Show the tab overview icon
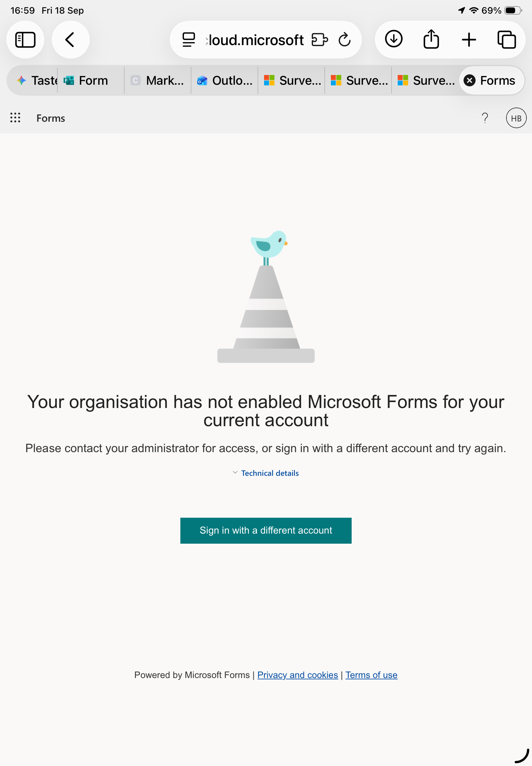The image size is (532, 766). pyautogui.click(x=506, y=40)
